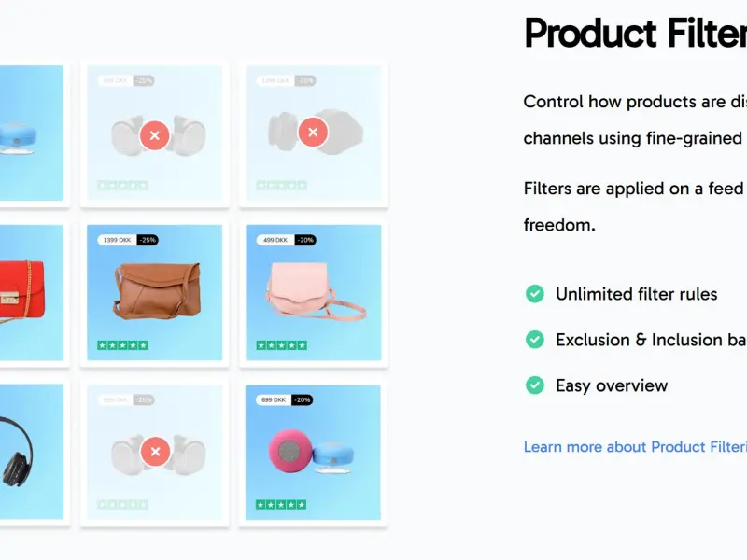This screenshot has height=560, width=747.
Task: Click red X on top-middle excluded product
Action: [154, 135]
